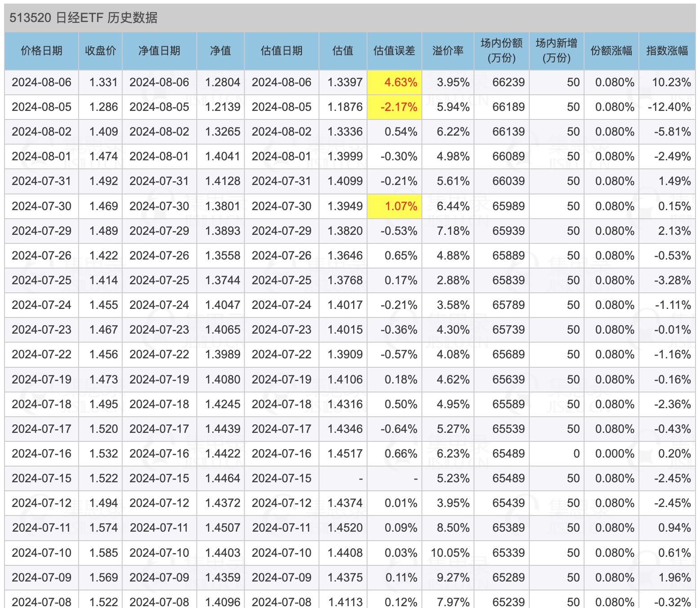Click valuation error -0.57%
This screenshot has width=700, height=608.
tap(399, 355)
